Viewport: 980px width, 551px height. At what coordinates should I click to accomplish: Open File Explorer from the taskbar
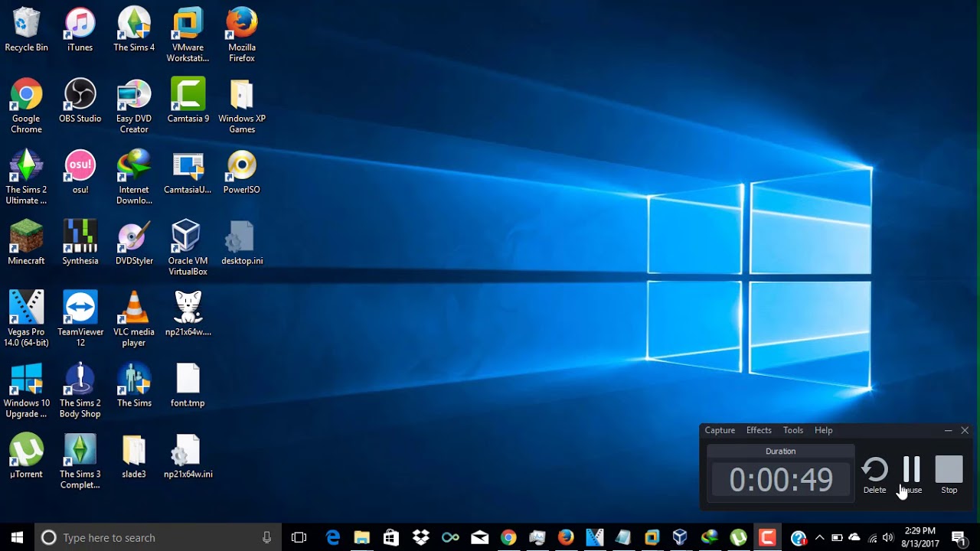362,537
